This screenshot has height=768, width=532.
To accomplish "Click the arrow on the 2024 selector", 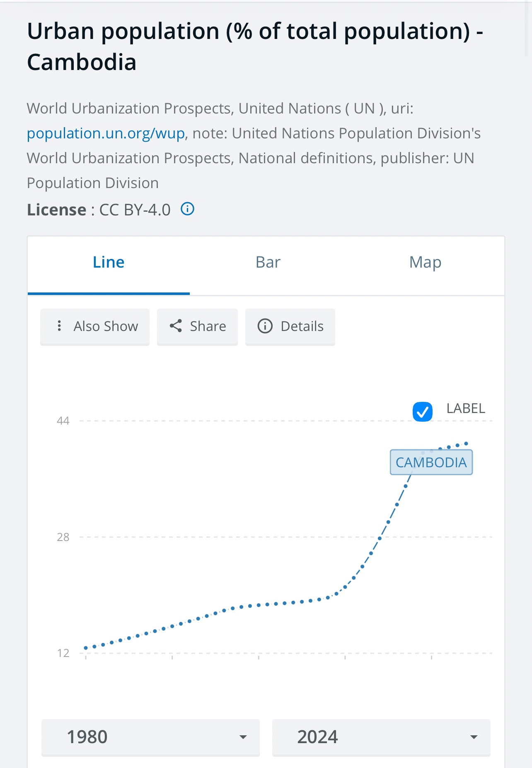I will [x=474, y=737].
